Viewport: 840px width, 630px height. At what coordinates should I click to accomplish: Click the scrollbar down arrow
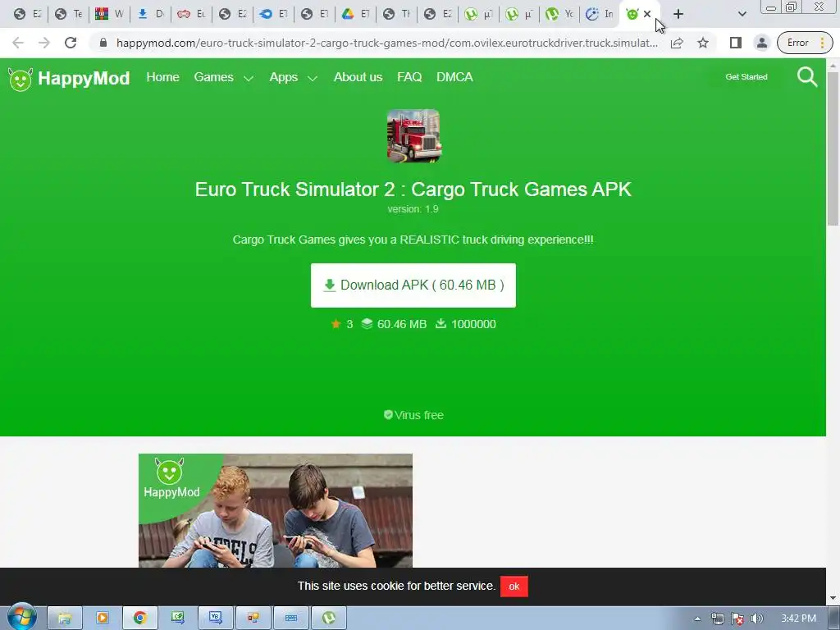click(x=833, y=598)
